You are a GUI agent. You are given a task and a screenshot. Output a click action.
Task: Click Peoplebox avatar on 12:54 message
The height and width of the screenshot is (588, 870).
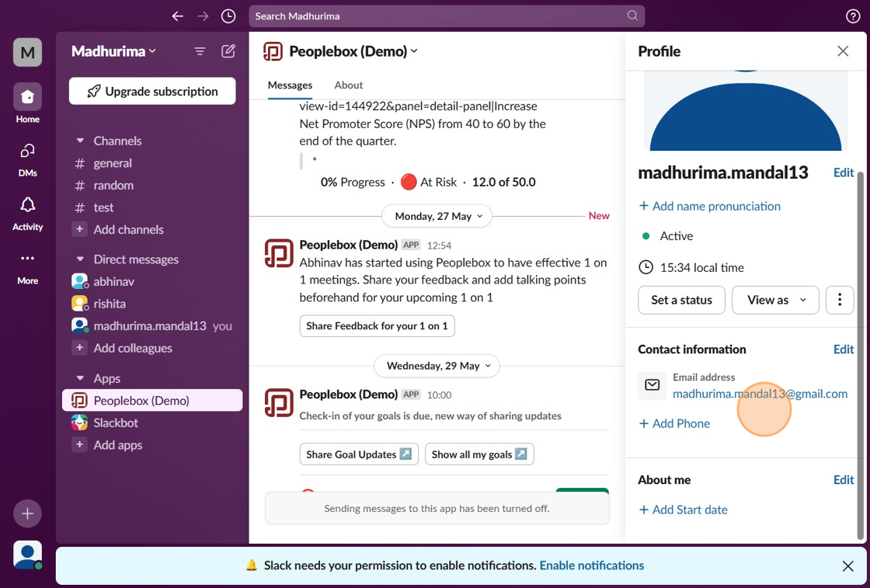point(279,253)
